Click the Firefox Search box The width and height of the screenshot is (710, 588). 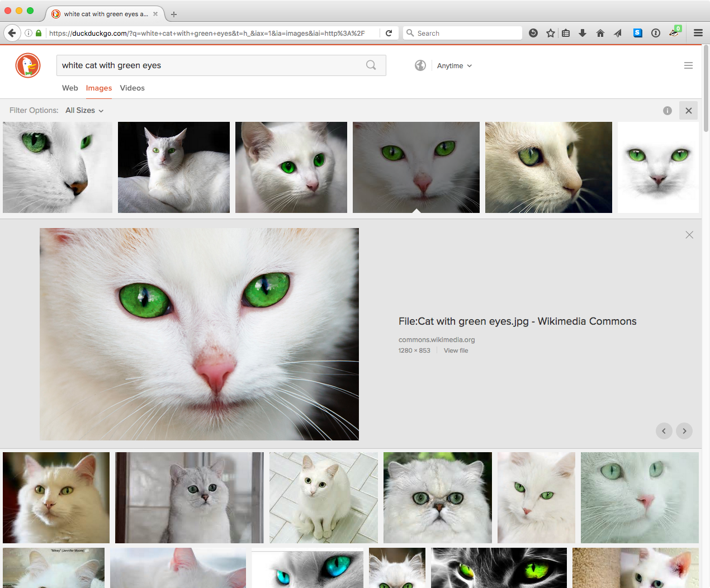click(463, 33)
